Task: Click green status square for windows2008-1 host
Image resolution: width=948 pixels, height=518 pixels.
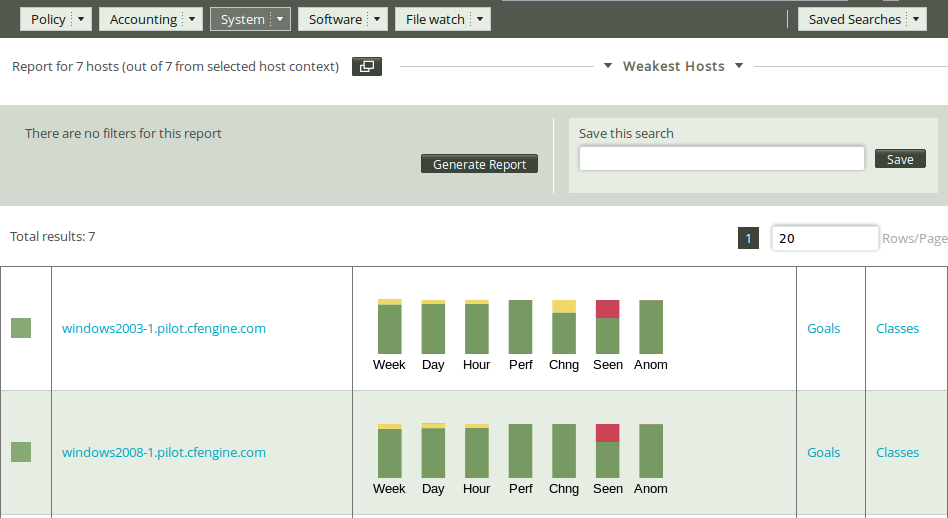Action: [x=21, y=452]
